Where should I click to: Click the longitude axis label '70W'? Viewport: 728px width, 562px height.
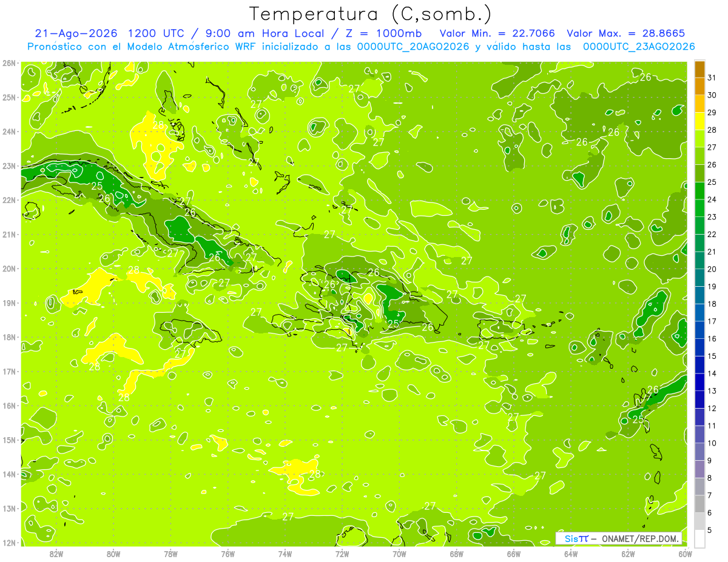click(x=399, y=554)
